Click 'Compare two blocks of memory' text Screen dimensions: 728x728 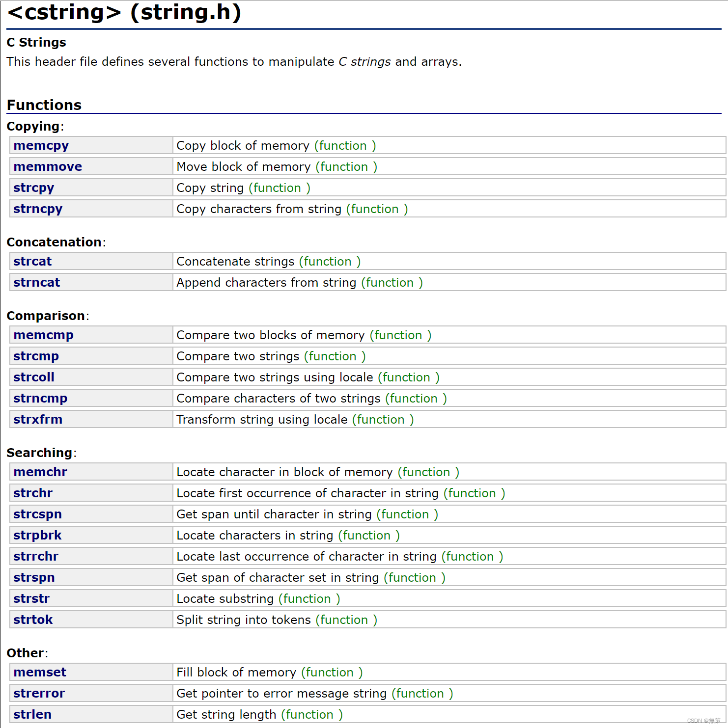click(271, 335)
